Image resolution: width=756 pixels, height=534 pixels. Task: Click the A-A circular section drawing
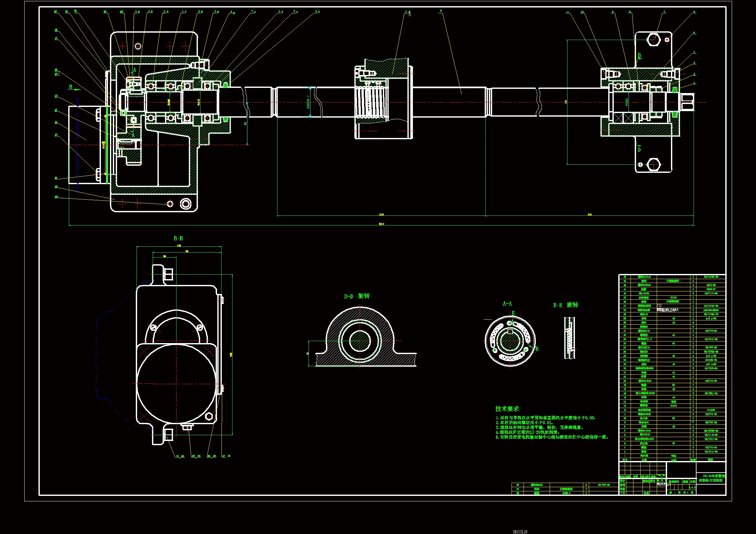pyautogui.click(x=510, y=341)
